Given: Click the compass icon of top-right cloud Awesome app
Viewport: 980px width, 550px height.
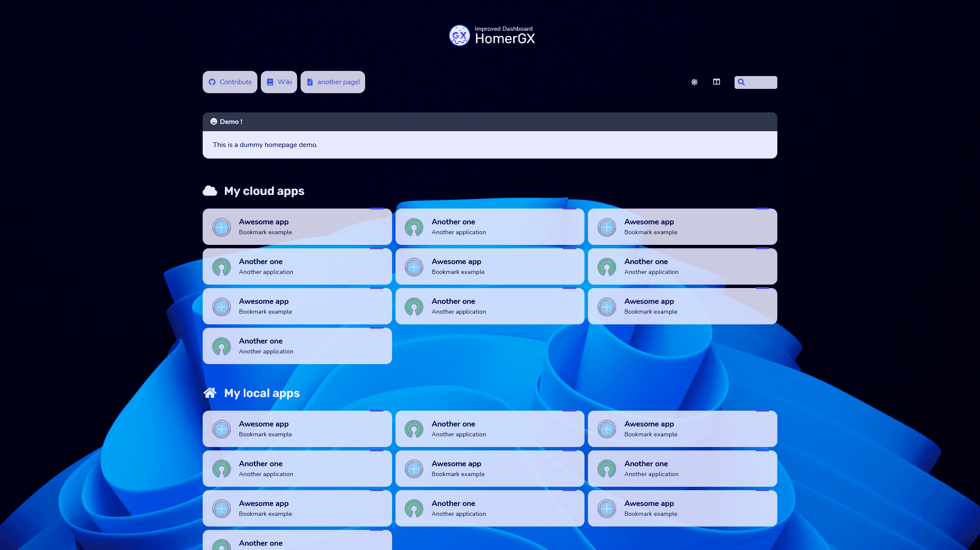Looking at the screenshot, I should (607, 227).
